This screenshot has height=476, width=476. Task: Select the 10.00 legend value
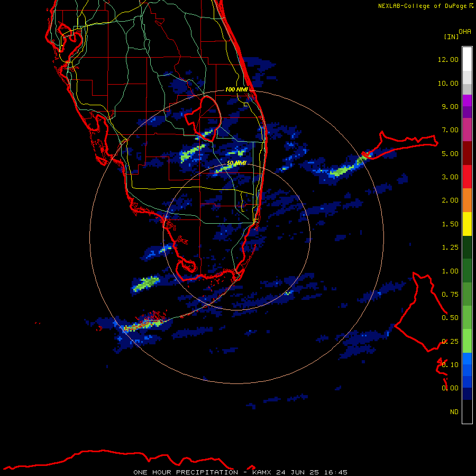tap(448, 83)
